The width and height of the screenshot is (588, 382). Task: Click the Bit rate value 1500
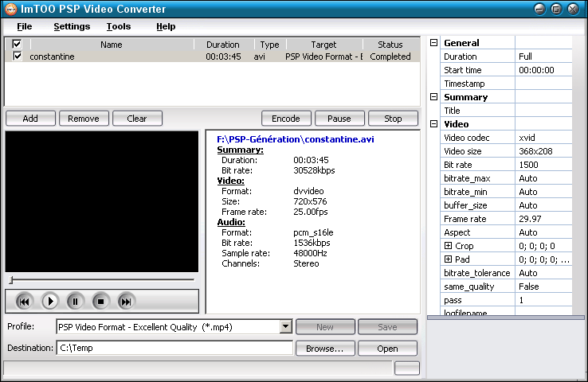[543, 165]
